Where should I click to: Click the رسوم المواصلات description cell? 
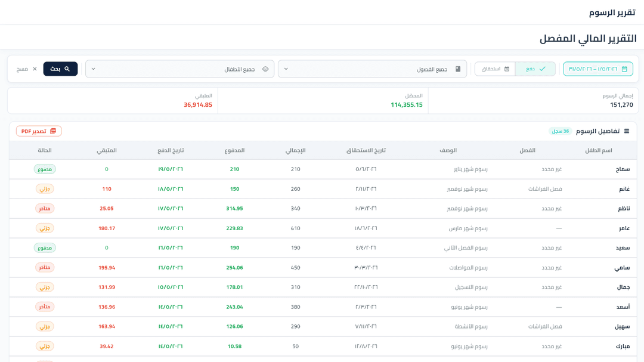point(468,268)
